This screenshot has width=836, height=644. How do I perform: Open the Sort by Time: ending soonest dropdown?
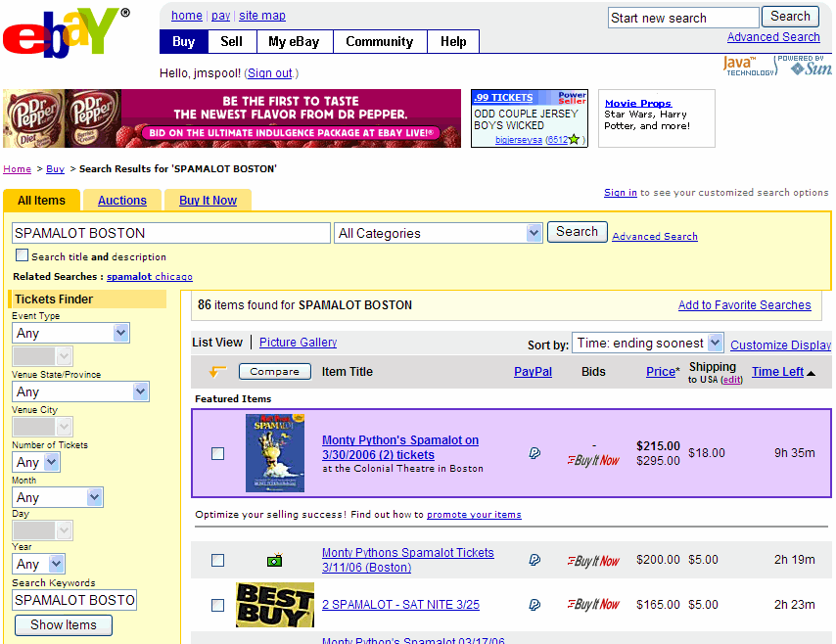point(647,343)
